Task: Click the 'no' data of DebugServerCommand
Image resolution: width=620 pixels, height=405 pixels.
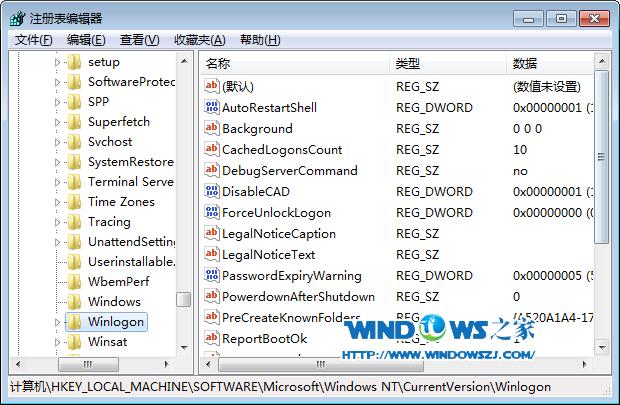Action: 520,171
